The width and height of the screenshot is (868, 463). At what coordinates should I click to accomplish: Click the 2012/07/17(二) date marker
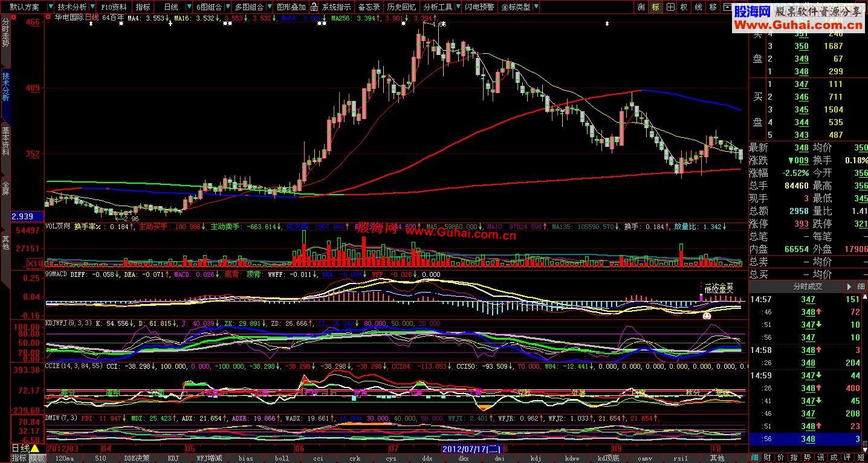[471, 449]
